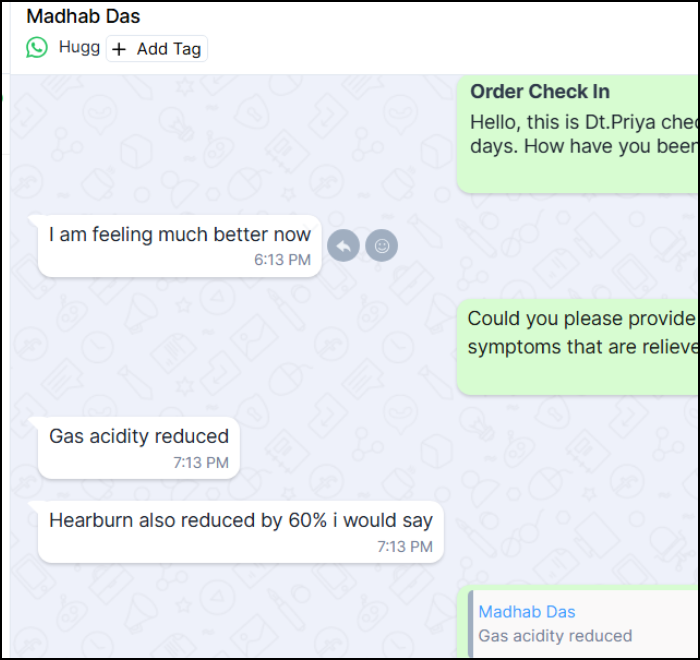Click the 7:13 PM timestamp under Hearburn message
The height and width of the screenshot is (660, 700).
click(405, 547)
